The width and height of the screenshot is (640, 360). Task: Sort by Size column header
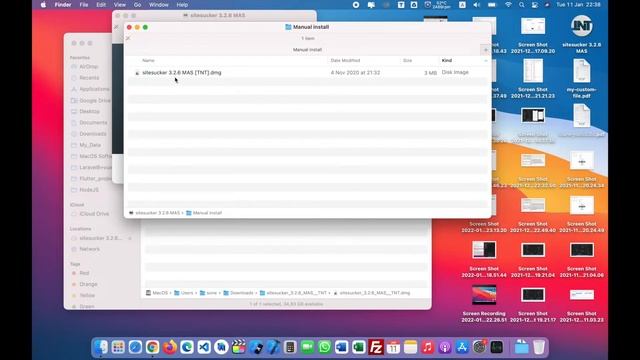point(407,60)
